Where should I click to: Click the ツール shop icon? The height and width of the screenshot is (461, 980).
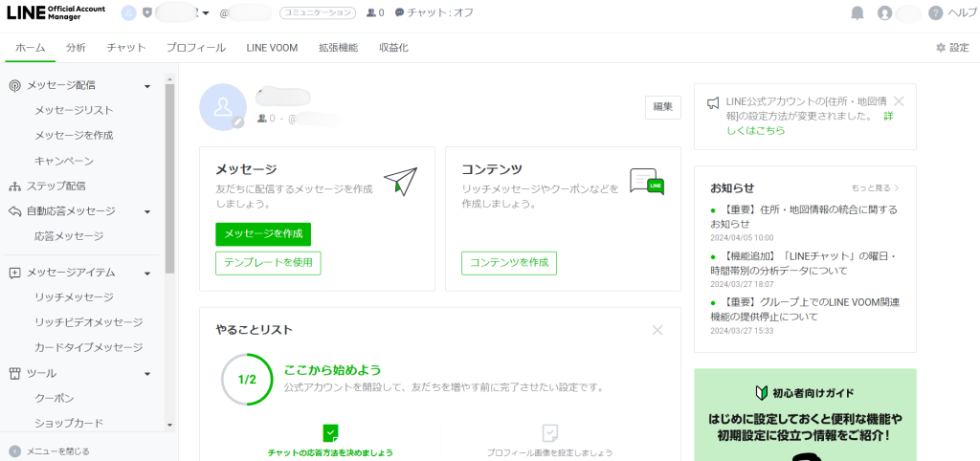click(x=14, y=374)
